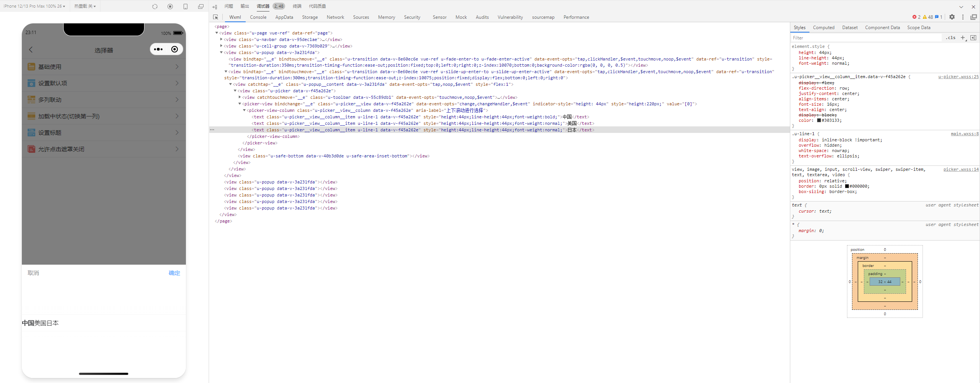Collapse the first u-popup view node
The height and width of the screenshot is (383, 980).
[222, 52]
